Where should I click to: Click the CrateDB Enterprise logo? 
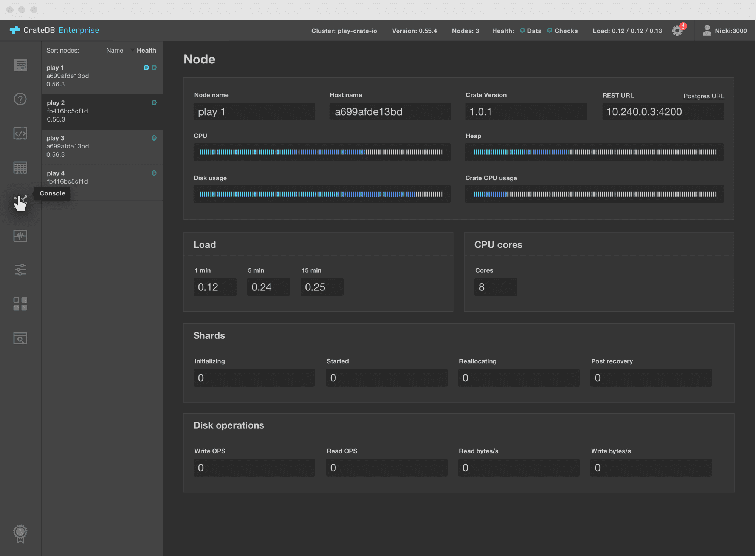coord(55,30)
